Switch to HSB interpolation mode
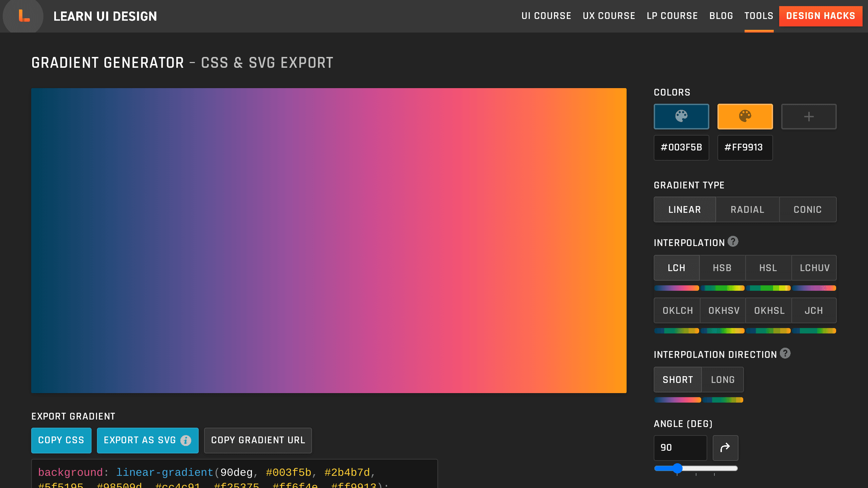This screenshot has width=868, height=488. pos(722,267)
